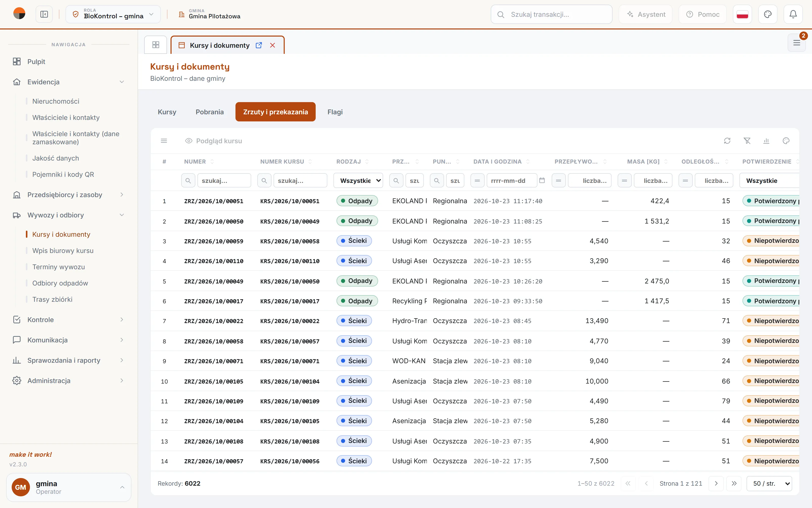Image resolution: width=812 pixels, height=508 pixels.
Task: Select the Zrzuty i przekazania tab
Action: click(x=276, y=112)
